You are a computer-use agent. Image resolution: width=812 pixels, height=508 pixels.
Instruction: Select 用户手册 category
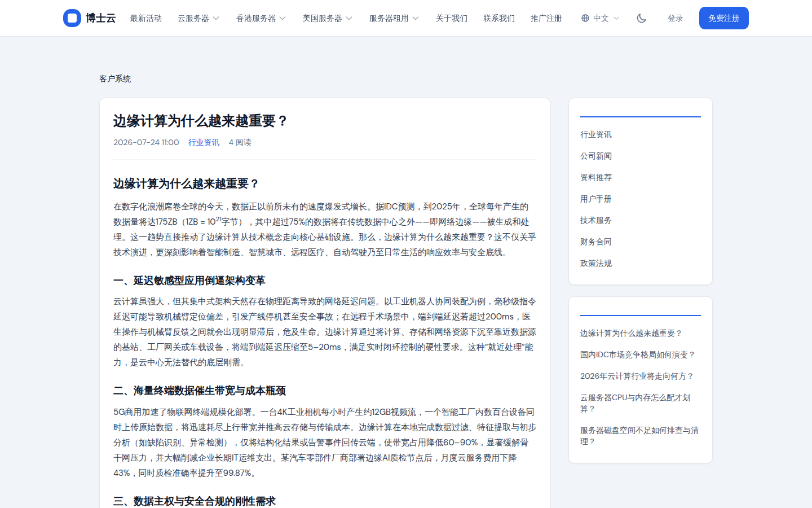[x=596, y=199]
